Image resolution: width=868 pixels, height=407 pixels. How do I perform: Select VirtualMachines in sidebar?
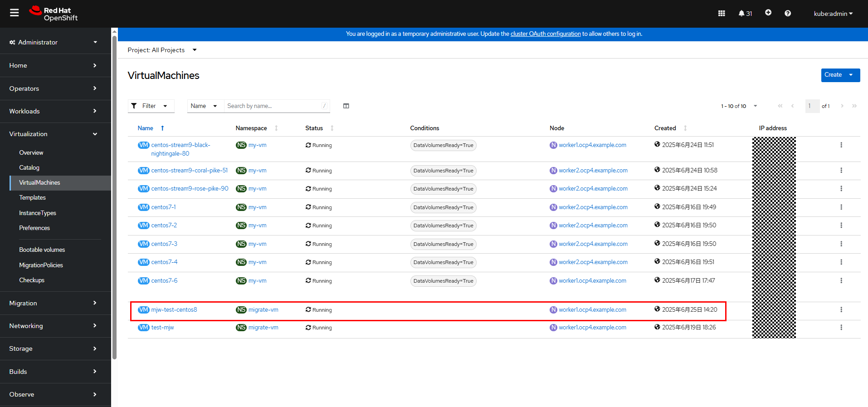60,182
